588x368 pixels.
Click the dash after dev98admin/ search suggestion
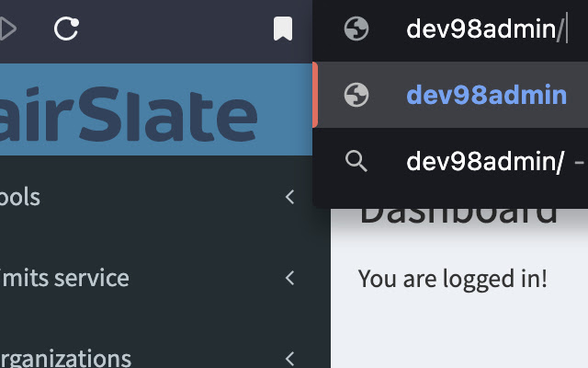coord(580,162)
